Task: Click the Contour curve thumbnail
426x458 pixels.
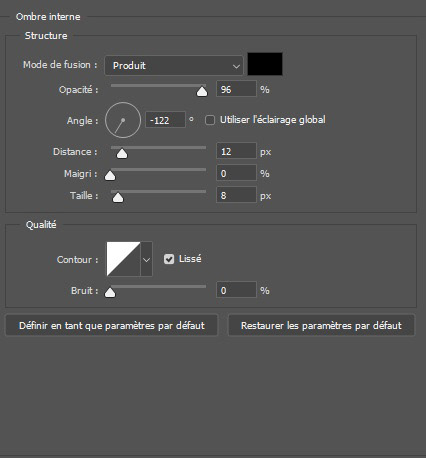Action: click(123, 259)
